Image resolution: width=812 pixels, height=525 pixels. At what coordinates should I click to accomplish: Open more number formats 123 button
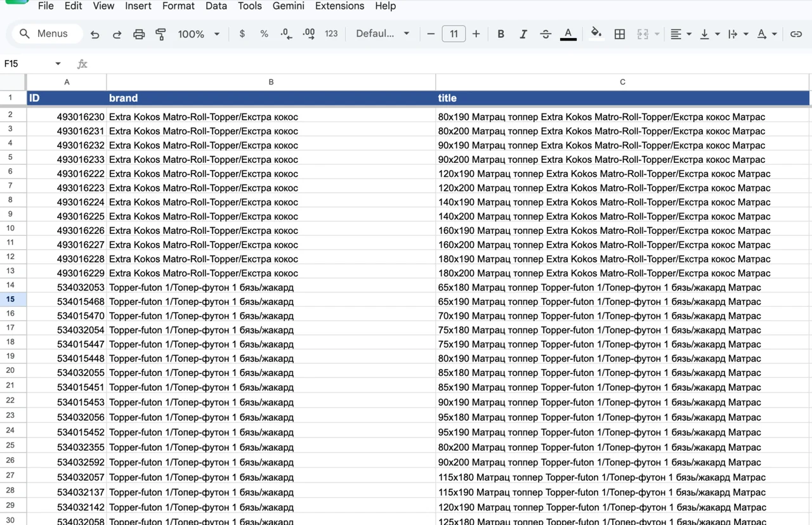pyautogui.click(x=331, y=34)
